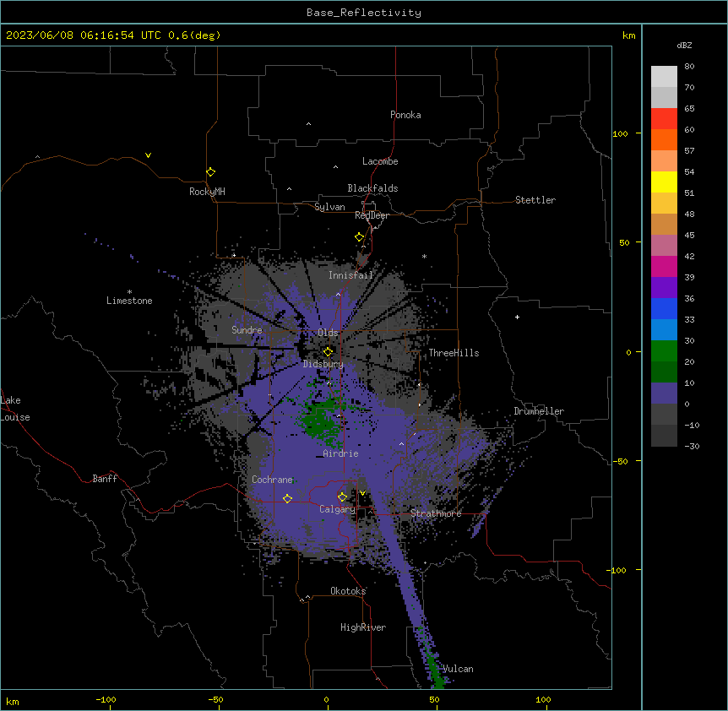Click the Banff label
This screenshot has width=728, height=711.
(x=105, y=479)
